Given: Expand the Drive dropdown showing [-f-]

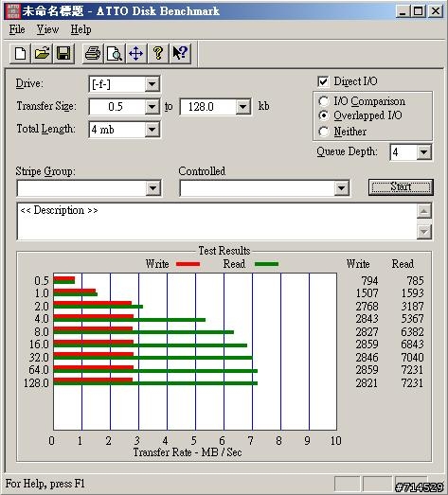Looking at the screenshot, I should pyautogui.click(x=152, y=84).
